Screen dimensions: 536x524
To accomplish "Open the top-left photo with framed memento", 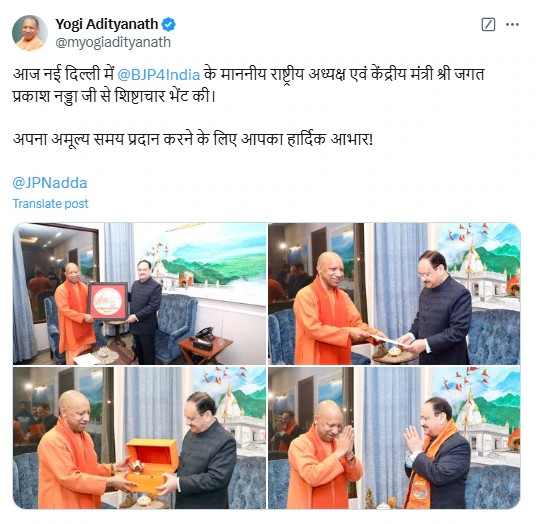I will (139, 294).
